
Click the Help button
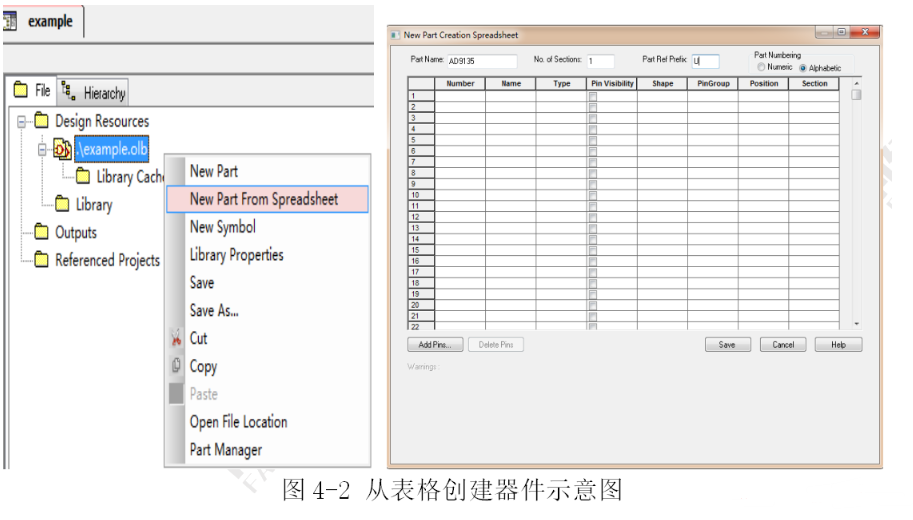click(x=838, y=345)
